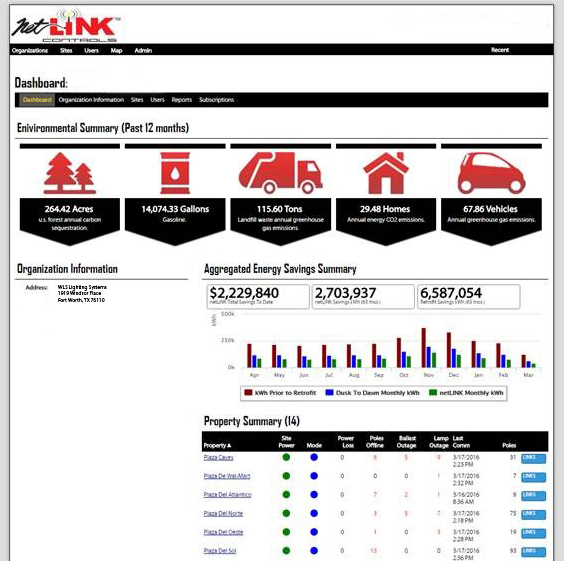Click the netLINK Controls logo
Viewport: 564px width, 561px height.
(x=66, y=26)
